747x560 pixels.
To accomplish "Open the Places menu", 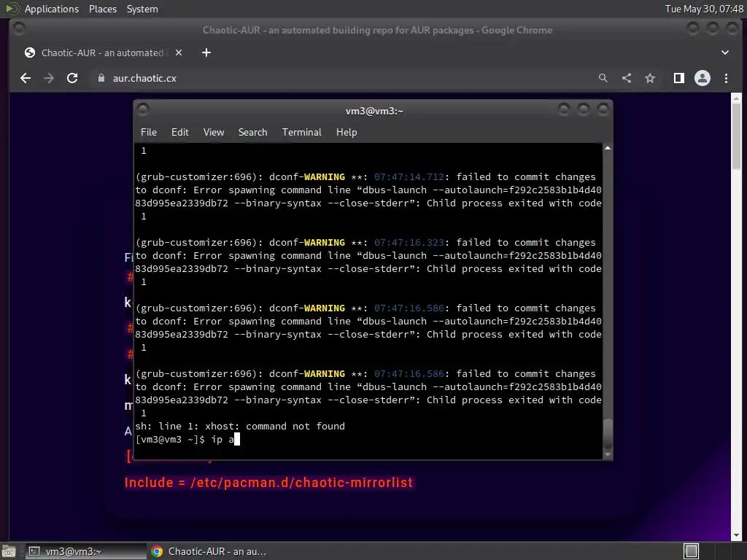I will pyautogui.click(x=102, y=9).
